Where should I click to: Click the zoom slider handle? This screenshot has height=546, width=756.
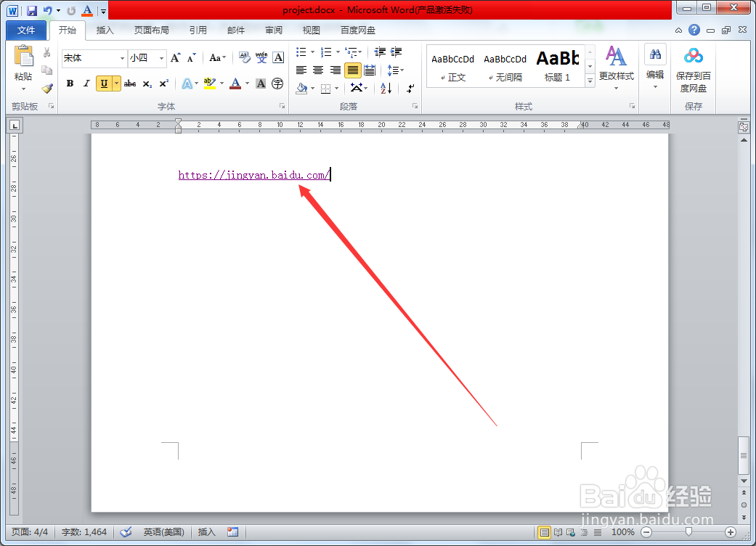pos(688,532)
